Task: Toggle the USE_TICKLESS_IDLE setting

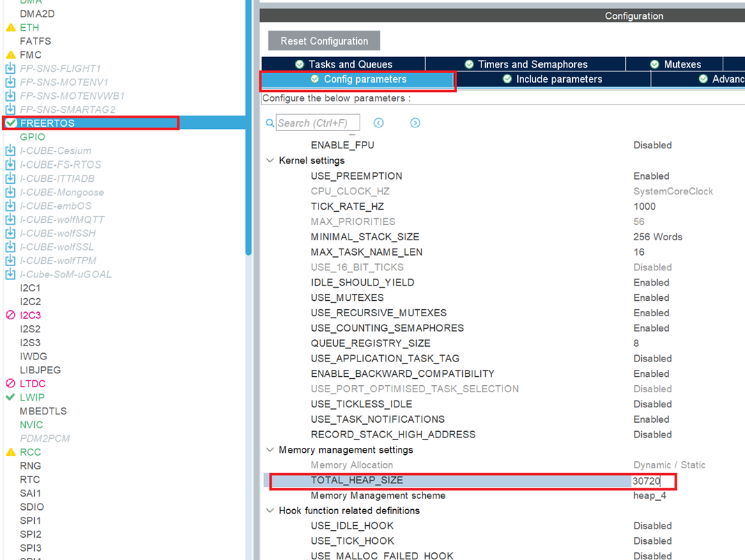Action: point(652,404)
